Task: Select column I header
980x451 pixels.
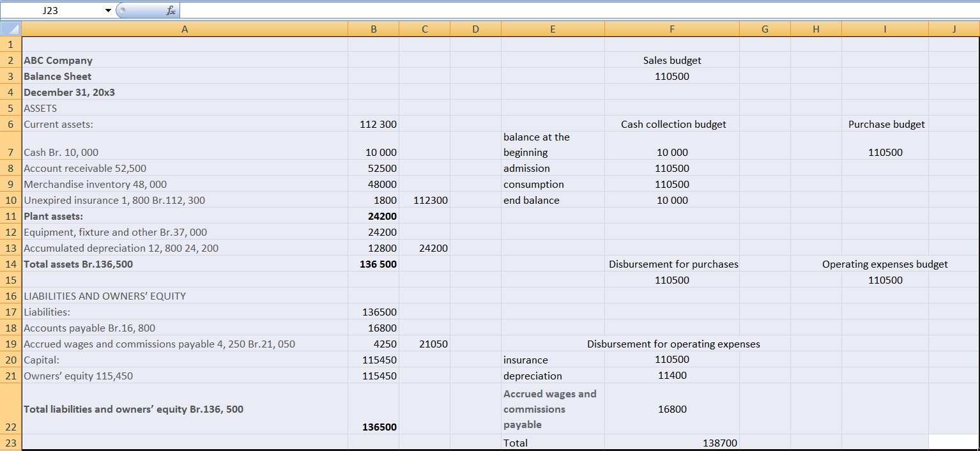Action: [885, 29]
